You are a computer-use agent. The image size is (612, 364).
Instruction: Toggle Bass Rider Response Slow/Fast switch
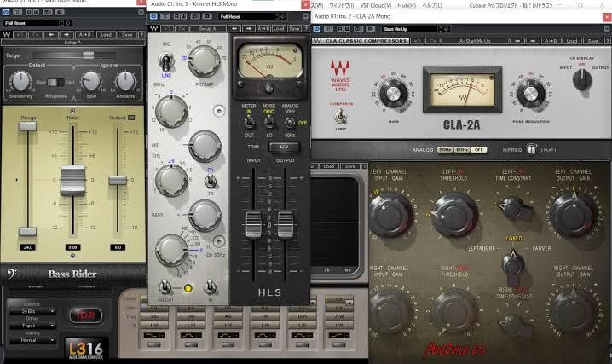tap(55, 83)
